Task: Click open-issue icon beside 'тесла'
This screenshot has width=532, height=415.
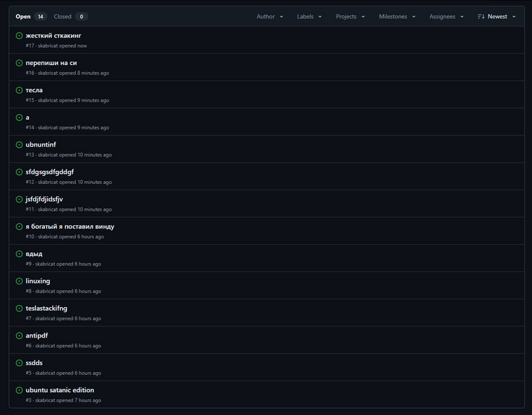Action: pos(19,90)
